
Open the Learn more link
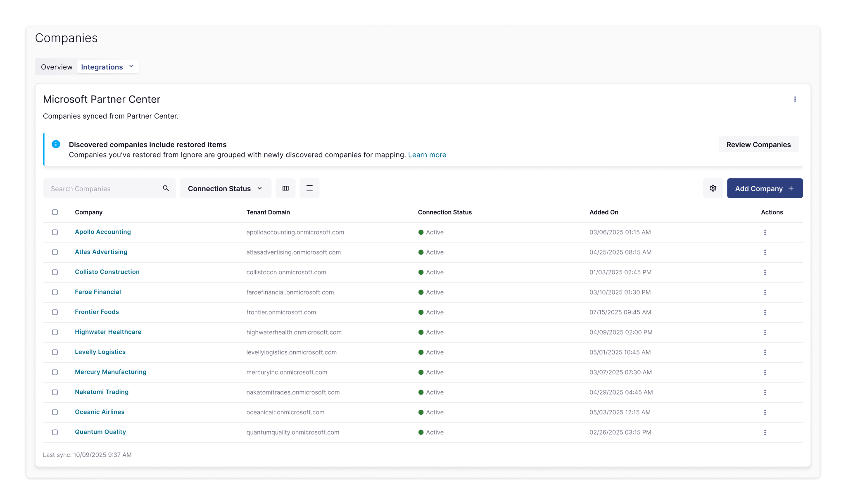click(x=427, y=155)
